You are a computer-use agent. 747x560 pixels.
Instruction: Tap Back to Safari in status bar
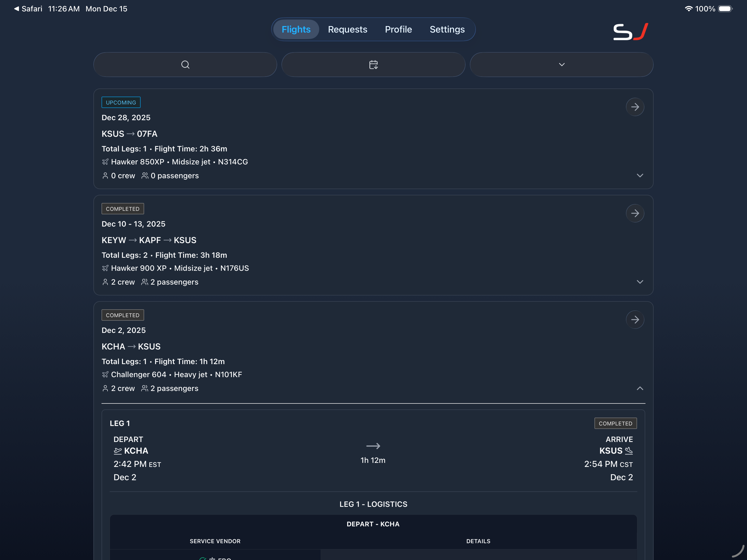(28, 9)
